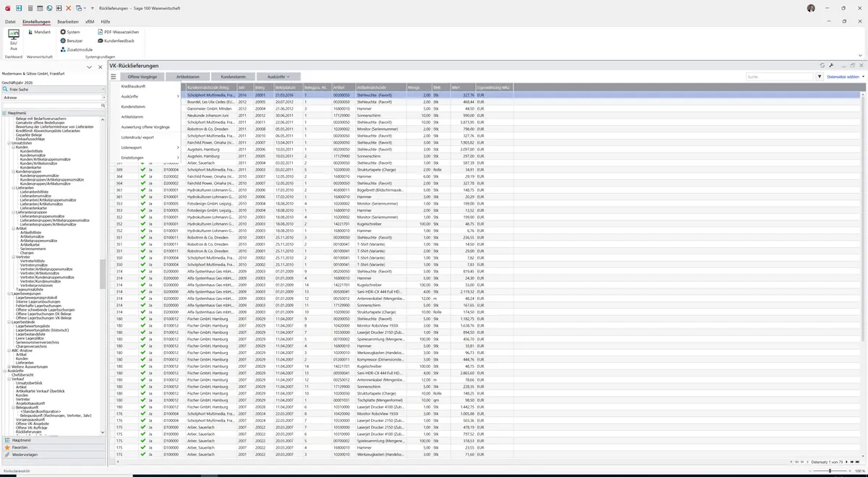This screenshot has height=477, width=868.
Task: Open the Datensätze wählen dropdown
Action: coord(845,77)
